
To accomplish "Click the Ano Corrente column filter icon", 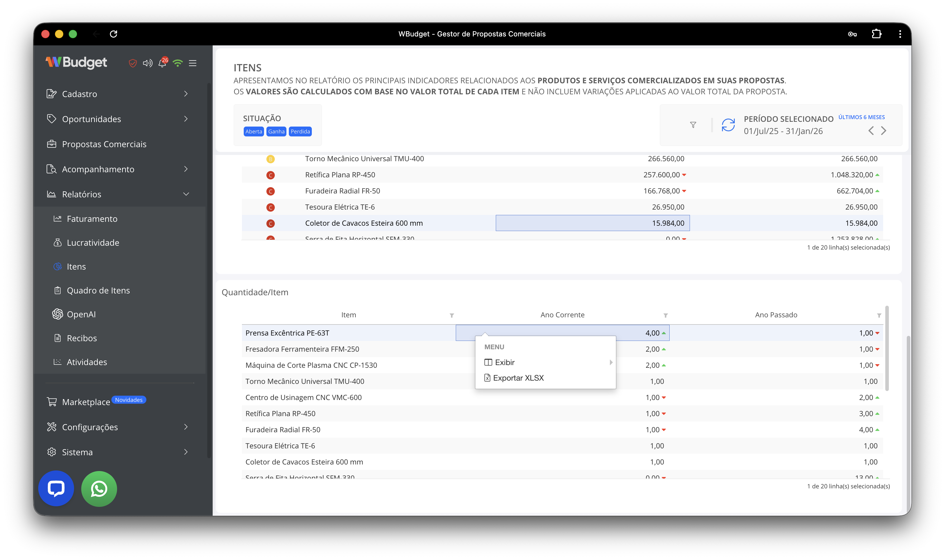I will (x=666, y=316).
